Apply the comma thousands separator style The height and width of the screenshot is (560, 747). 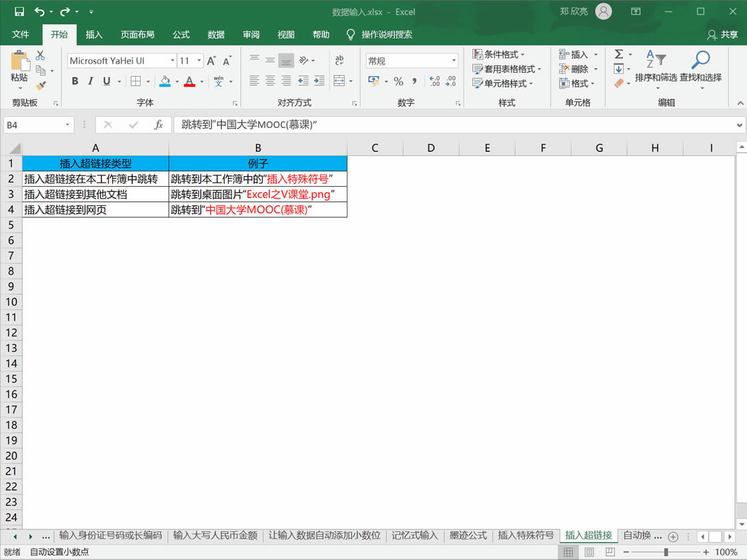coord(413,81)
